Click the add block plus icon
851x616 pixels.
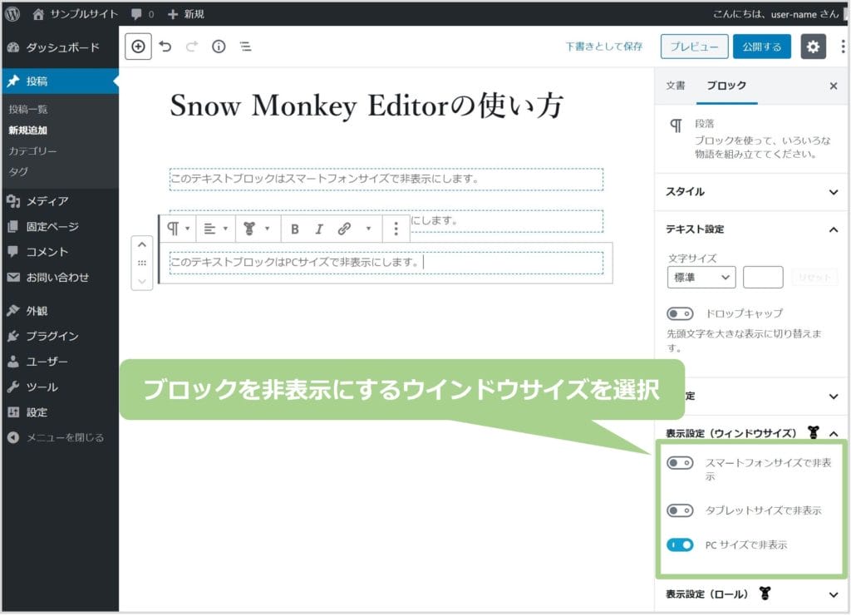point(138,47)
